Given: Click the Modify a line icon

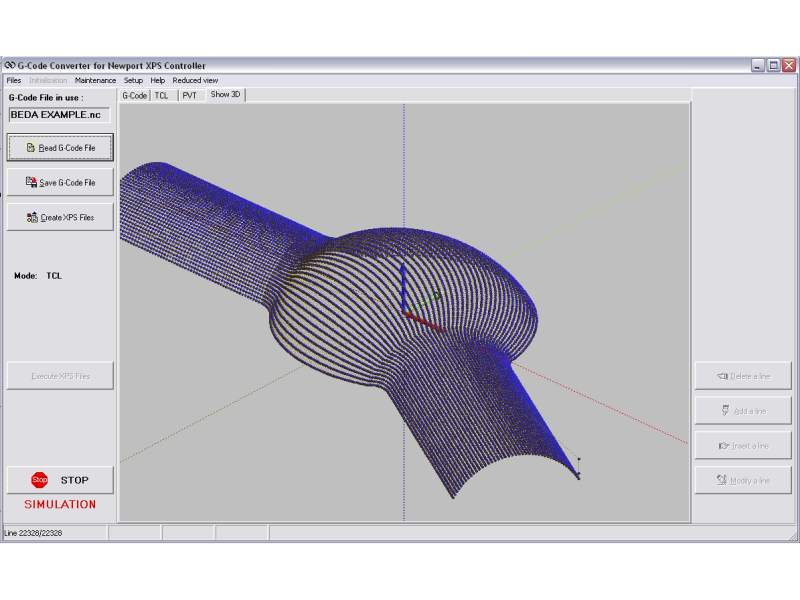Looking at the screenshot, I should coord(722,480).
